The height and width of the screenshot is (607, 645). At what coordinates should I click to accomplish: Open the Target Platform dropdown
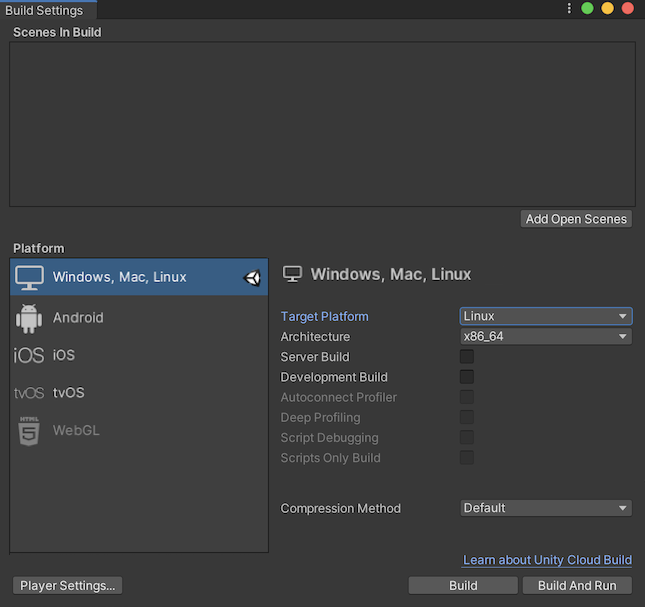tap(545, 316)
